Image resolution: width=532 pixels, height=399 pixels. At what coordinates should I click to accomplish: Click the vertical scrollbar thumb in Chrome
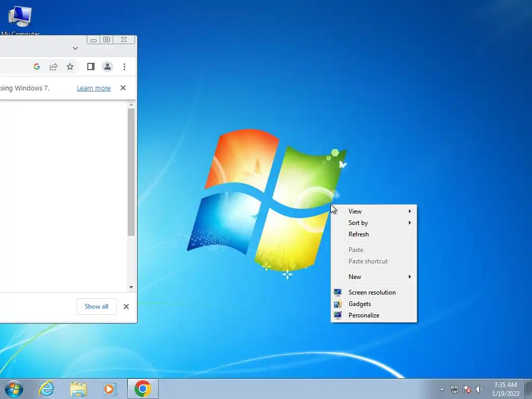(x=131, y=172)
